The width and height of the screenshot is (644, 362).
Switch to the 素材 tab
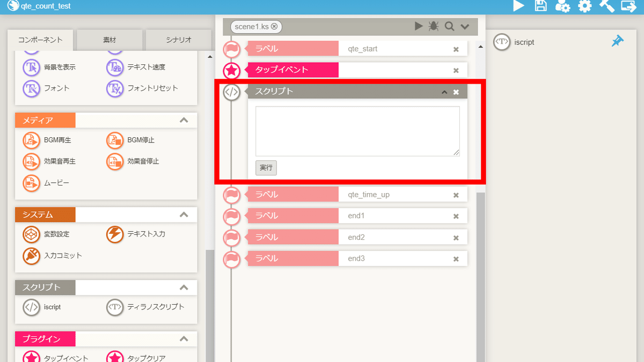tap(109, 40)
